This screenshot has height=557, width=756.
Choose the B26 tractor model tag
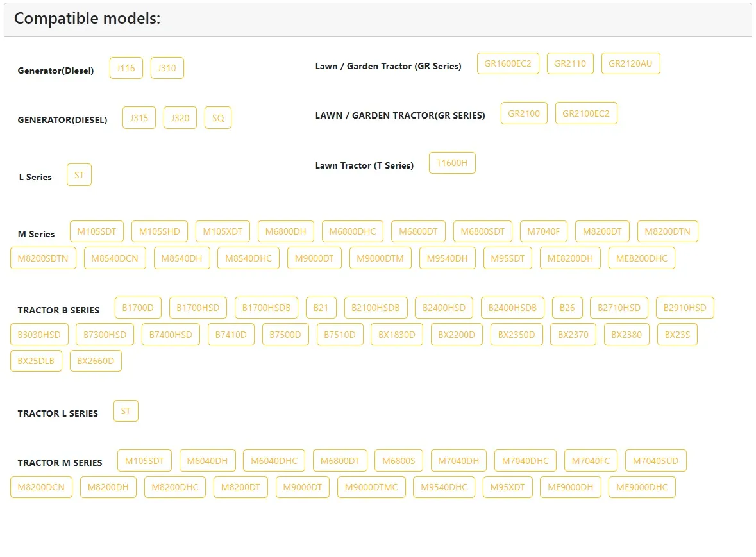click(567, 308)
